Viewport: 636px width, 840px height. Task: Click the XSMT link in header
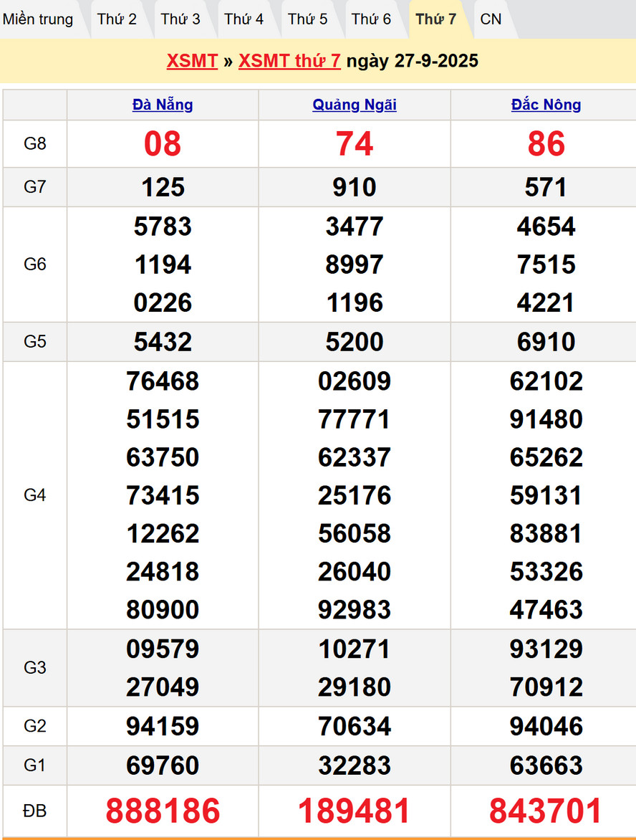[x=192, y=61]
